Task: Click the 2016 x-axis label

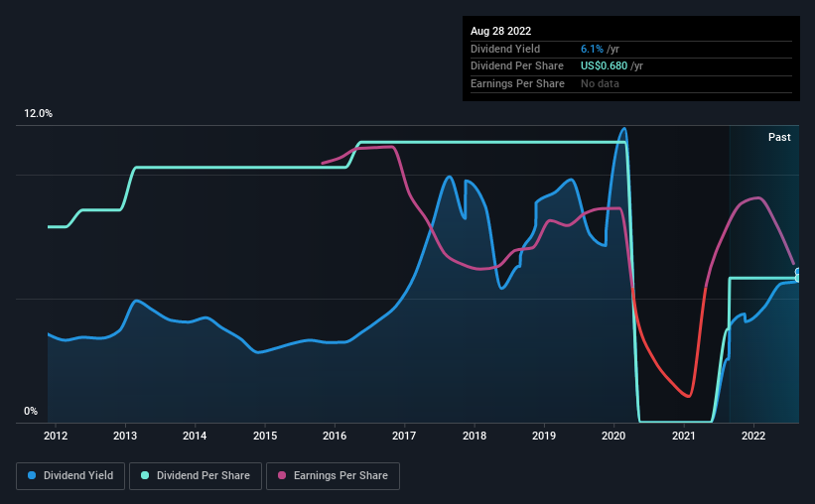Action: [x=335, y=436]
